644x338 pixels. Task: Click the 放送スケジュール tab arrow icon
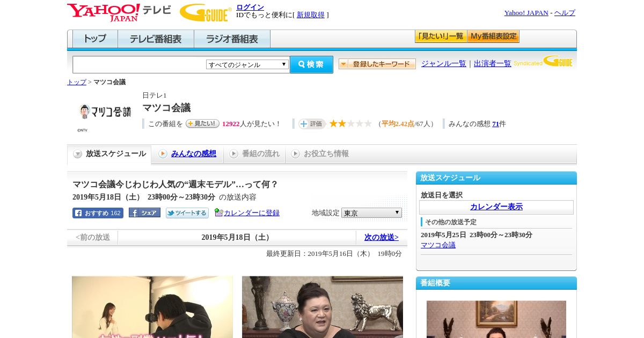78,154
